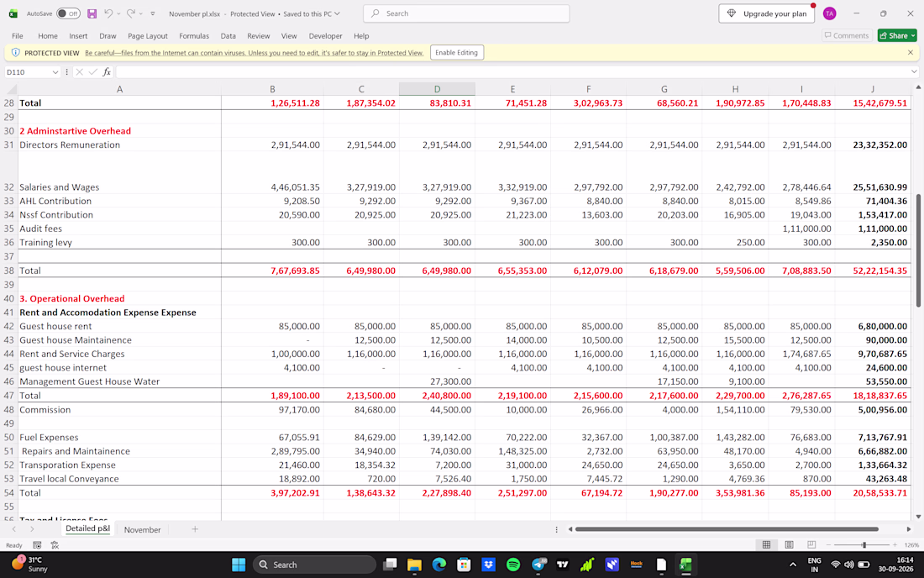The width and height of the screenshot is (924, 578).
Task: Open Customize Quick Access Toolbar dropdown
Action: [153, 13]
